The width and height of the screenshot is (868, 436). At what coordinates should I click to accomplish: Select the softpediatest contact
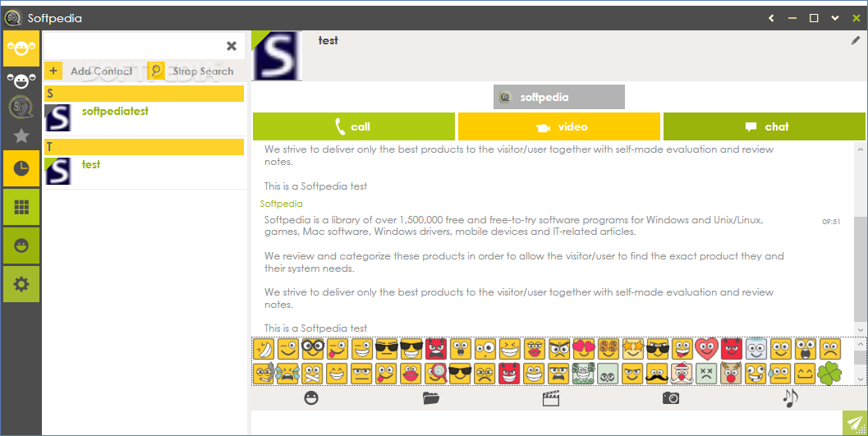pyautogui.click(x=144, y=118)
